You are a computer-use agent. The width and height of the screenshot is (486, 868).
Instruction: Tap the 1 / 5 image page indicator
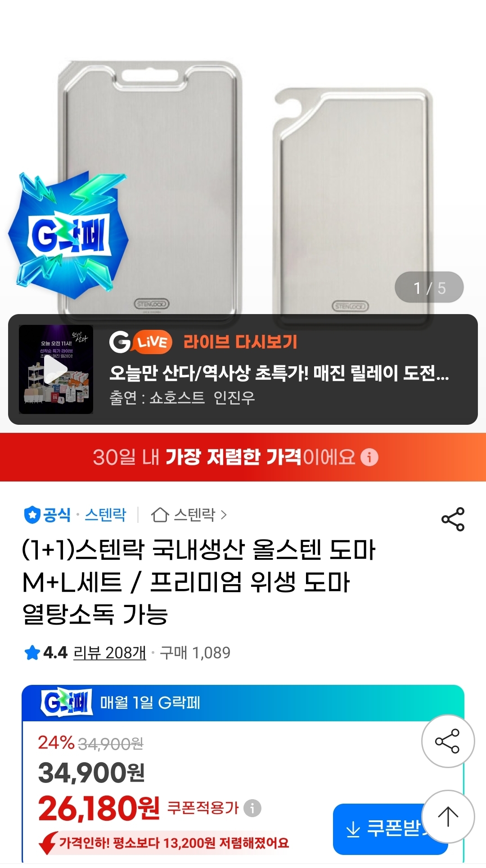(429, 288)
